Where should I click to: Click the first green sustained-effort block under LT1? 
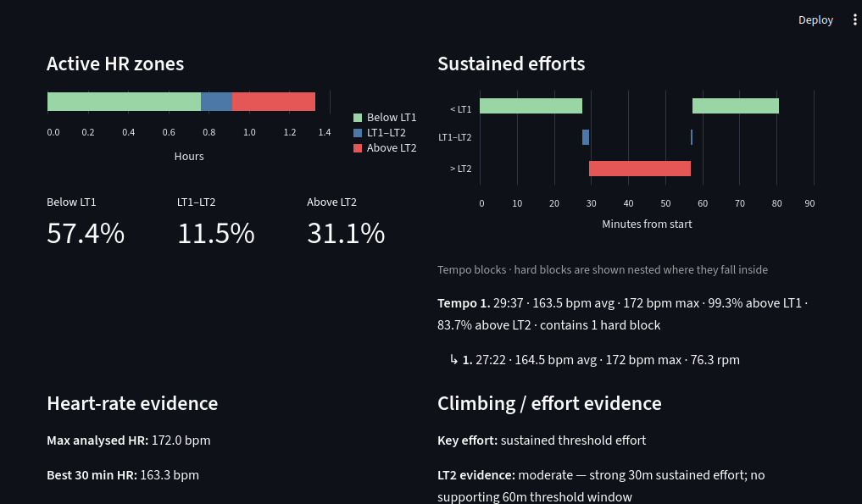(531, 106)
